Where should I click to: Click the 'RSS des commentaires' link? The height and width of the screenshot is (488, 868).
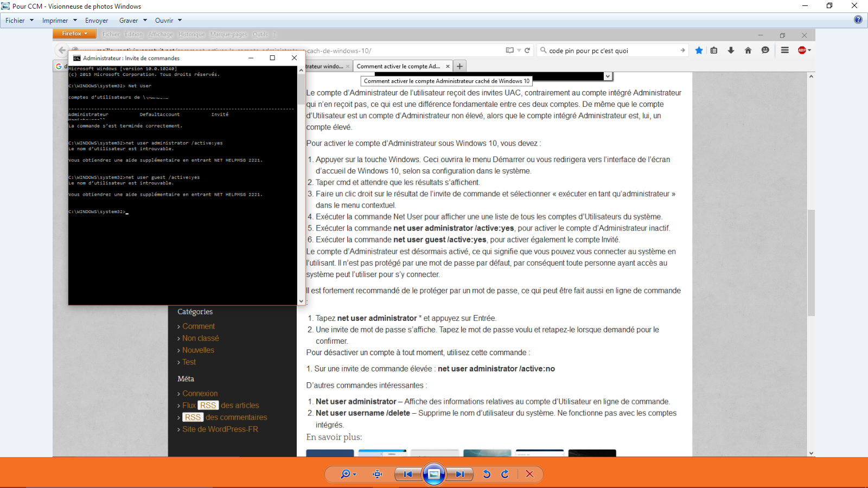225,418
